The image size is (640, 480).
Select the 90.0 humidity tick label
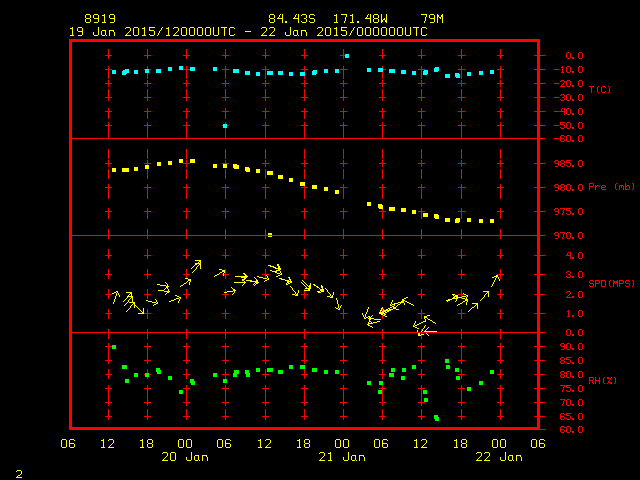[571, 347]
